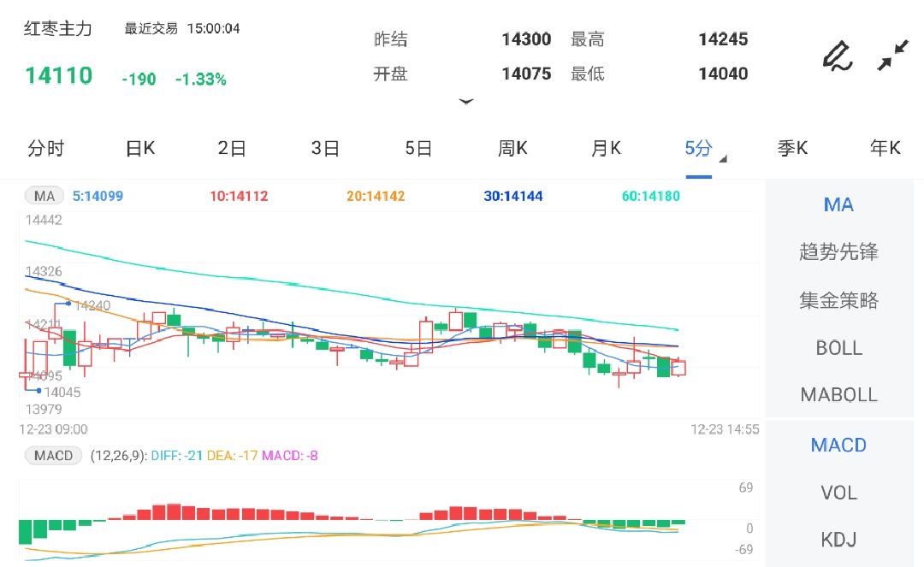
Task: Enable the BOLL indicator overlay
Action: 838,348
